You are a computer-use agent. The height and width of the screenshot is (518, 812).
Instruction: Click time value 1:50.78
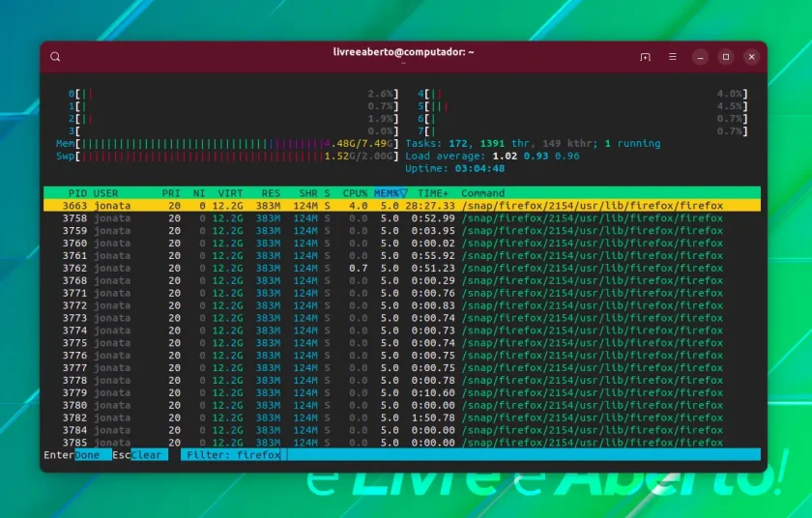coord(433,417)
